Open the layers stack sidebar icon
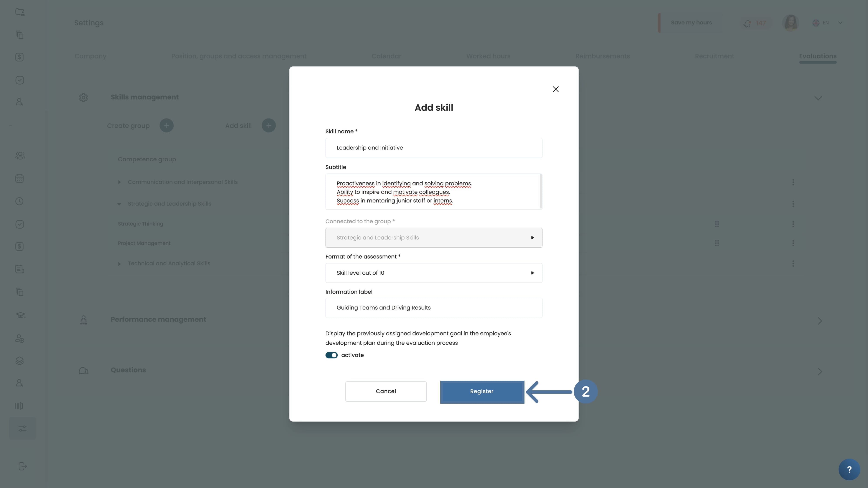868x488 pixels. pos(20,361)
